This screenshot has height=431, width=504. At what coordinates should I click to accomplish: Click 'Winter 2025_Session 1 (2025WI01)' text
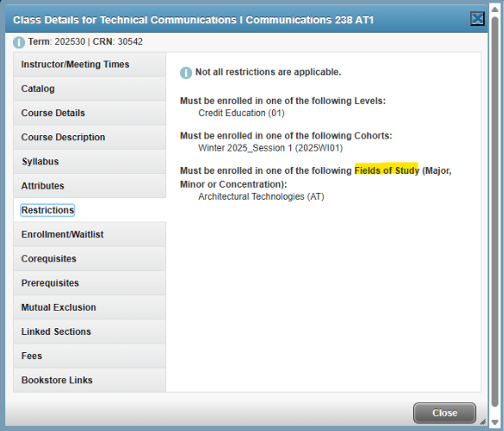(271, 148)
